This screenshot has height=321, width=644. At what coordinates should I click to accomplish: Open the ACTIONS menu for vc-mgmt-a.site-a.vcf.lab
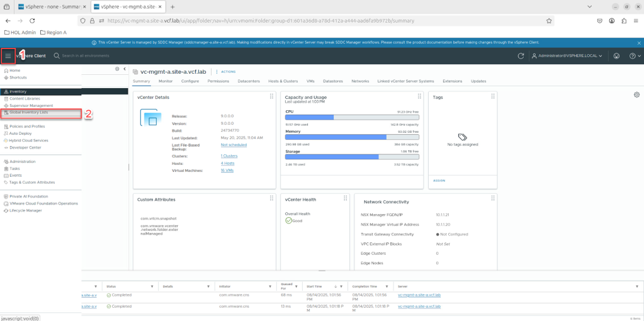tap(226, 72)
